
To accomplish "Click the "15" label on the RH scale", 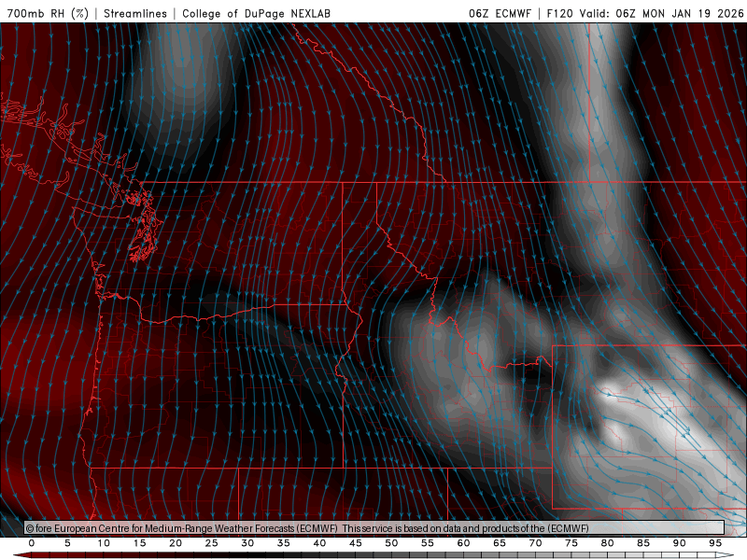I will (139, 543).
